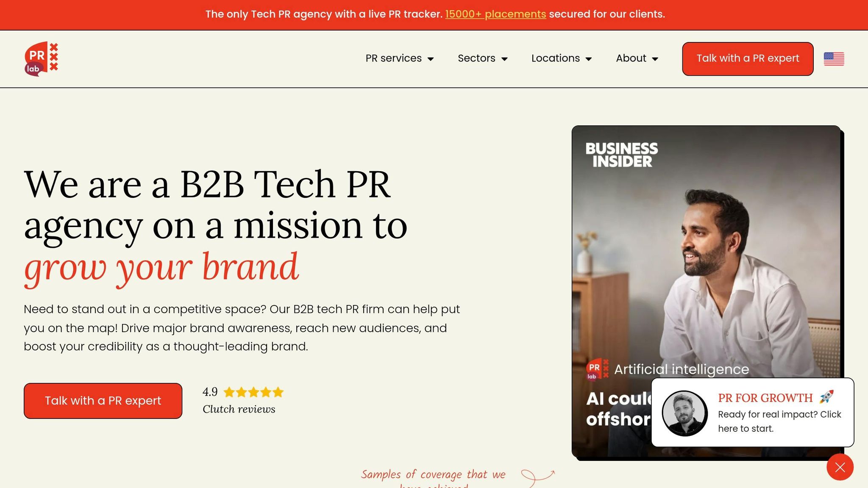Open the About dropdown arrow
The height and width of the screenshot is (488, 868).
(x=655, y=59)
